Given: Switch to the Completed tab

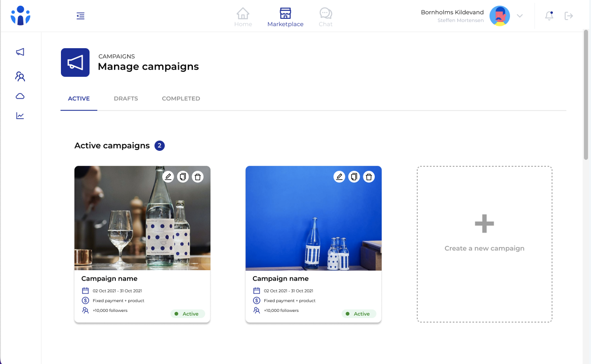Looking at the screenshot, I should (181, 99).
